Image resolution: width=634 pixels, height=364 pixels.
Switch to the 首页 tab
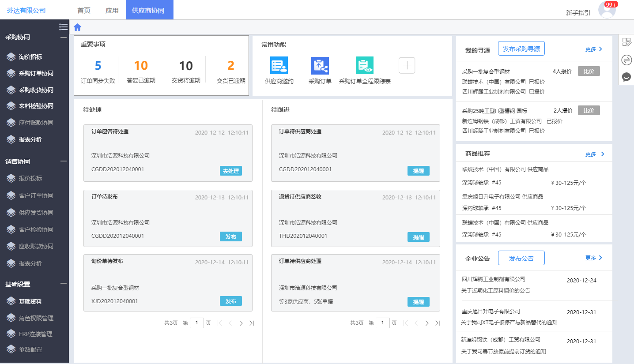coord(84,10)
